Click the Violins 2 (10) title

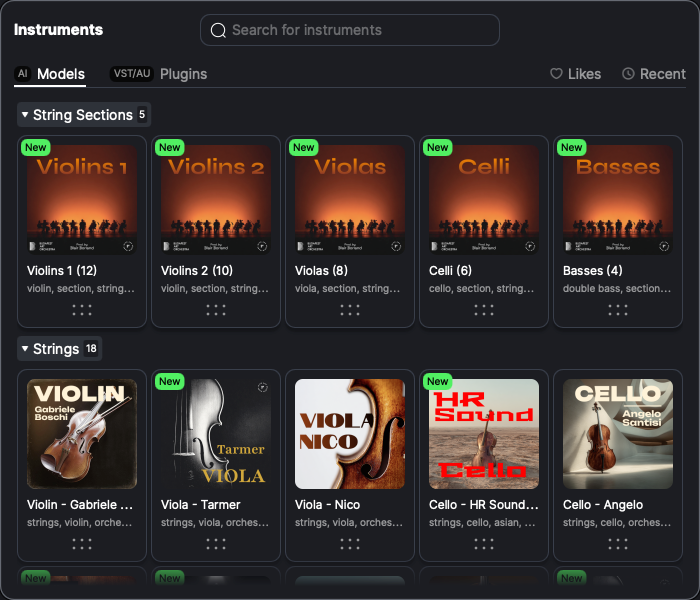tap(196, 271)
